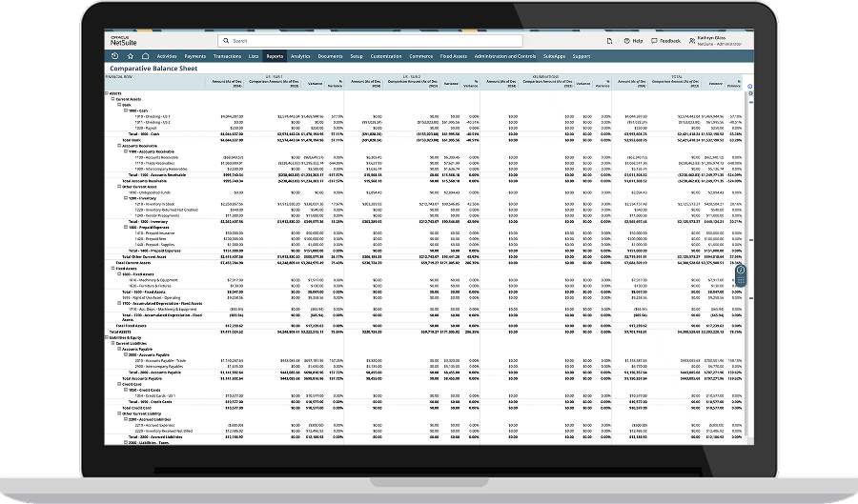Open the Feedback speech bubble icon
The width and height of the screenshot is (858, 504).
(654, 41)
